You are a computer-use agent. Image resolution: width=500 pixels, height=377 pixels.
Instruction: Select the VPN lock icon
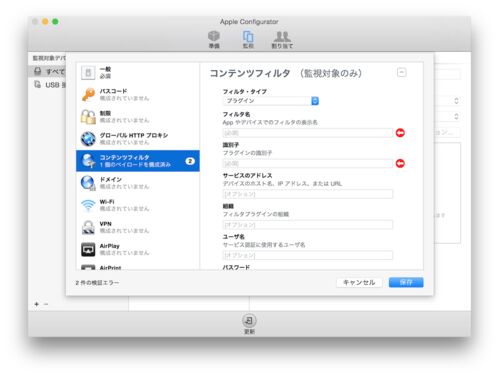(x=88, y=227)
